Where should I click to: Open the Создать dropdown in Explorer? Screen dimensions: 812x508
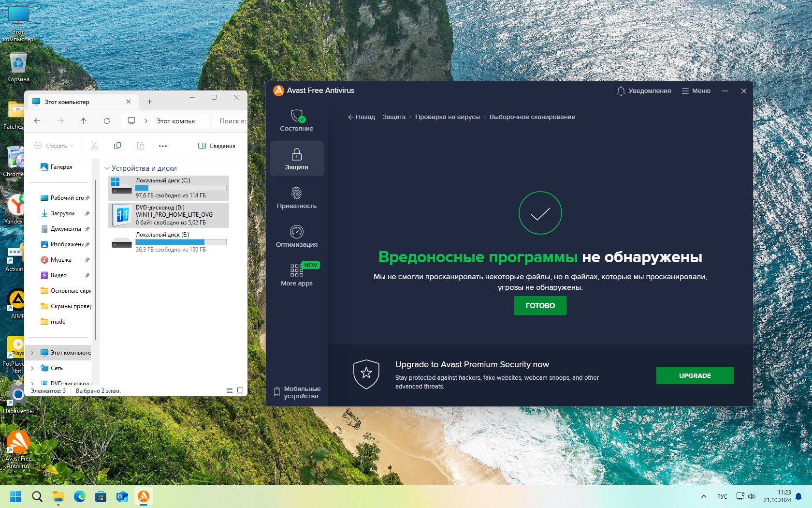pos(54,146)
